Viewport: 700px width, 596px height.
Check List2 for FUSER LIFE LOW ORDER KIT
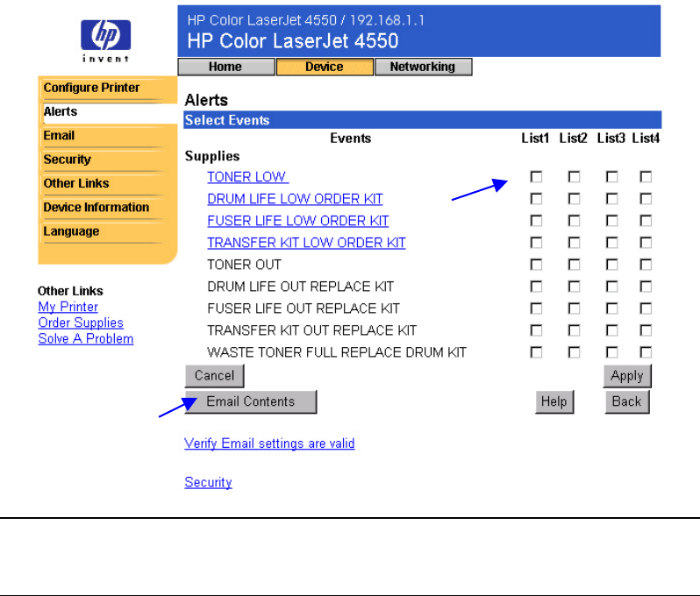point(574,220)
